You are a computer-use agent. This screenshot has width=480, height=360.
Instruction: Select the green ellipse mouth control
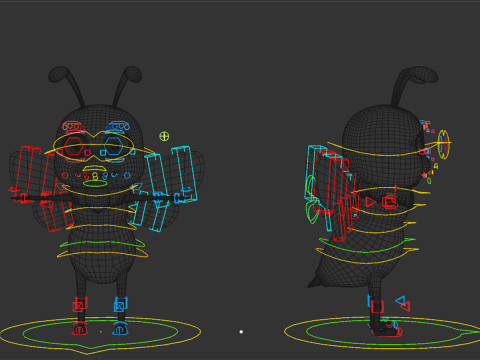95,183
